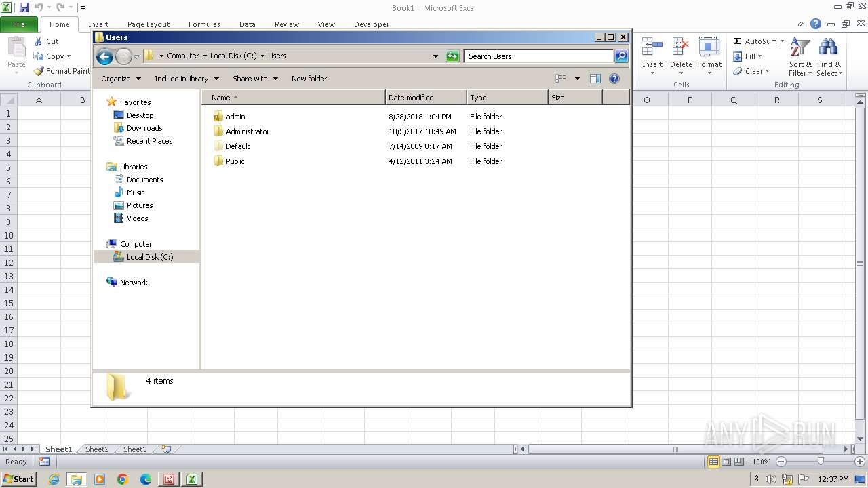Click the Paste clipboard button

point(16,53)
